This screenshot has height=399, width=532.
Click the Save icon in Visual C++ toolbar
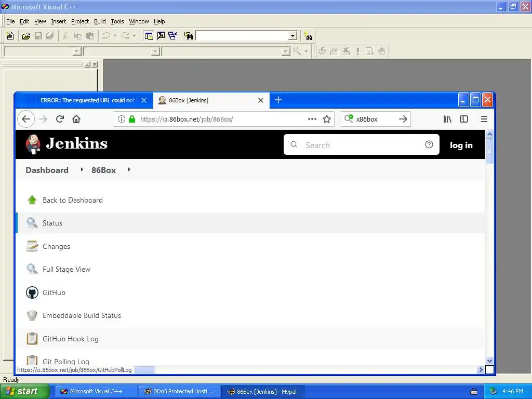click(x=38, y=36)
